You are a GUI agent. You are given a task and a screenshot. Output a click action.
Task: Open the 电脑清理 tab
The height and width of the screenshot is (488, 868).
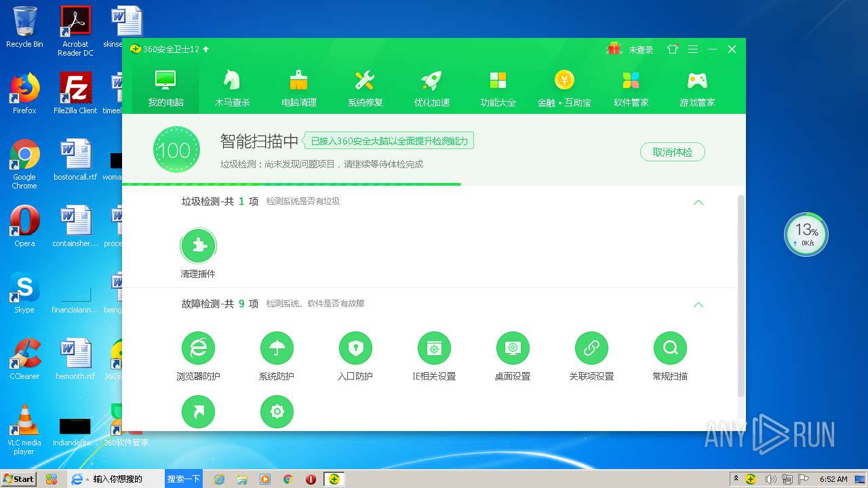[x=298, y=88]
